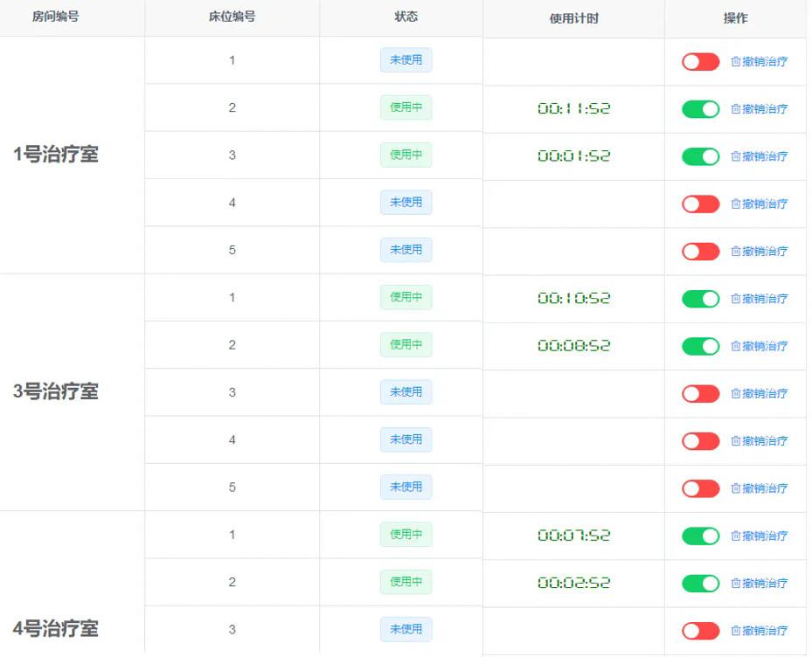Click 撤销治疗 link for 1号治疗室 bed 2

coord(765,109)
